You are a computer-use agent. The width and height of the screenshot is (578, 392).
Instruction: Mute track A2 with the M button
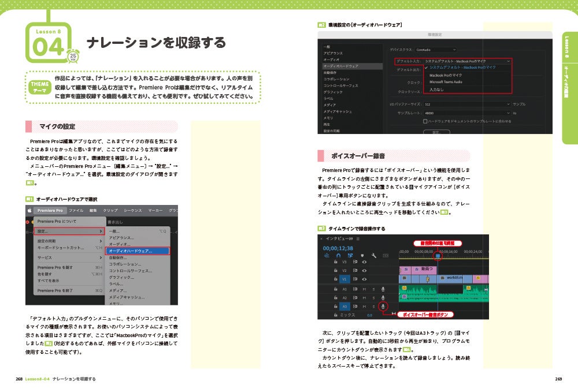pyautogui.click(x=364, y=298)
